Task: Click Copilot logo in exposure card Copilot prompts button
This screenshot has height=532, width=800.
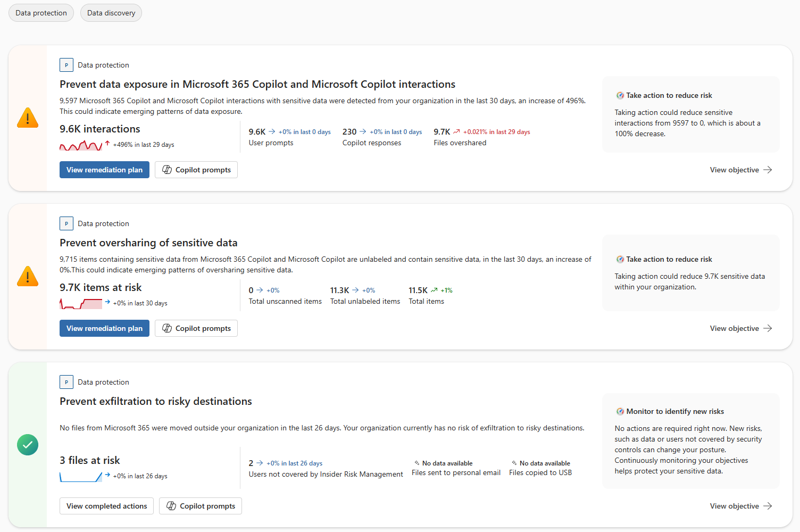Action: point(167,170)
